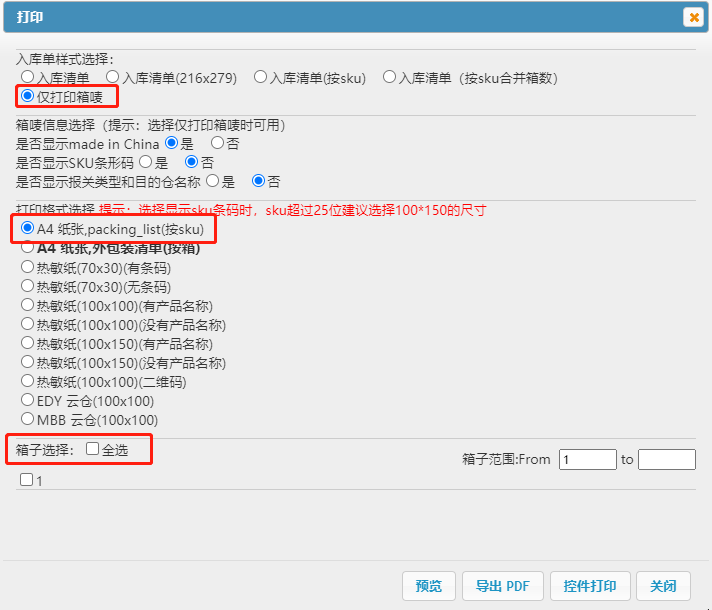712x610 pixels.
Task: Select 热敏纸(70x30)(有条码) format
Action: [28, 267]
